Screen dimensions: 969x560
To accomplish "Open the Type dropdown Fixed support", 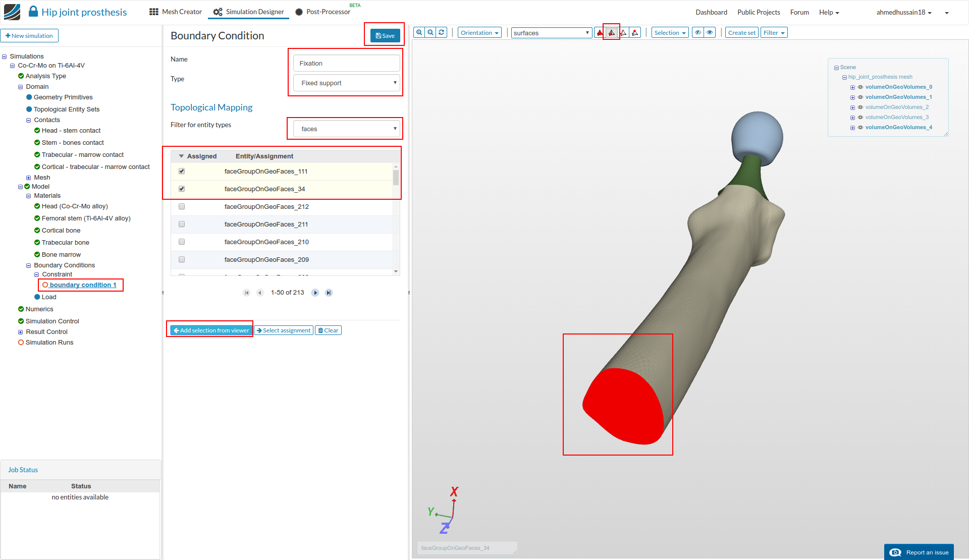I will tap(347, 83).
